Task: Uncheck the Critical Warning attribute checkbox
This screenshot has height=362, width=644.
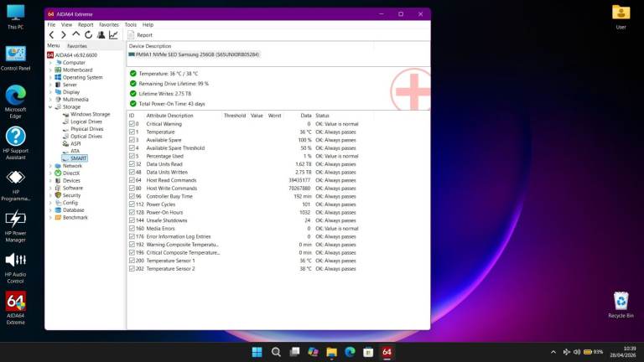Action: 132,124
